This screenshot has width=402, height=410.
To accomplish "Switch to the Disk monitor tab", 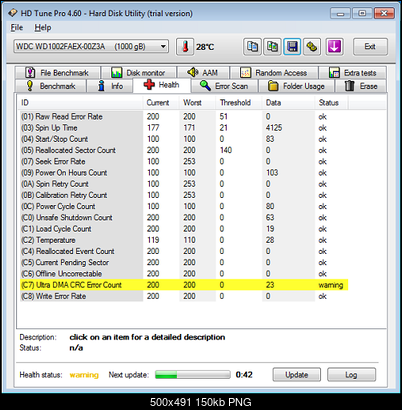I will click(138, 72).
